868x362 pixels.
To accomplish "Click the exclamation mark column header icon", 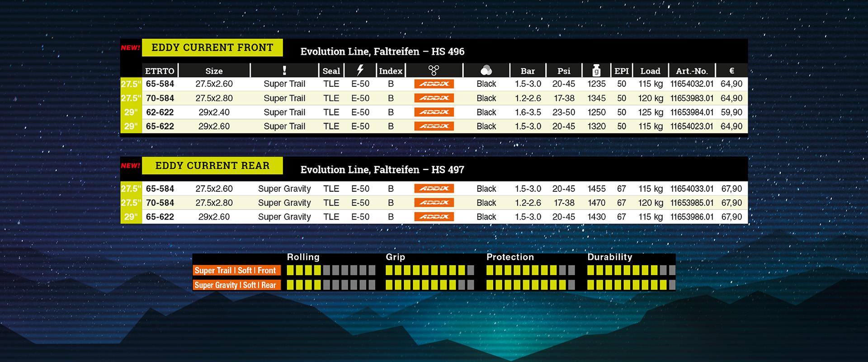I will click(284, 71).
